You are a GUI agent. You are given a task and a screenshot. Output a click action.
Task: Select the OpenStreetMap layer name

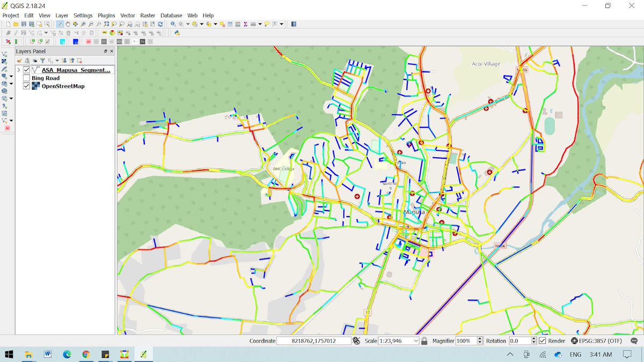[63, 86]
